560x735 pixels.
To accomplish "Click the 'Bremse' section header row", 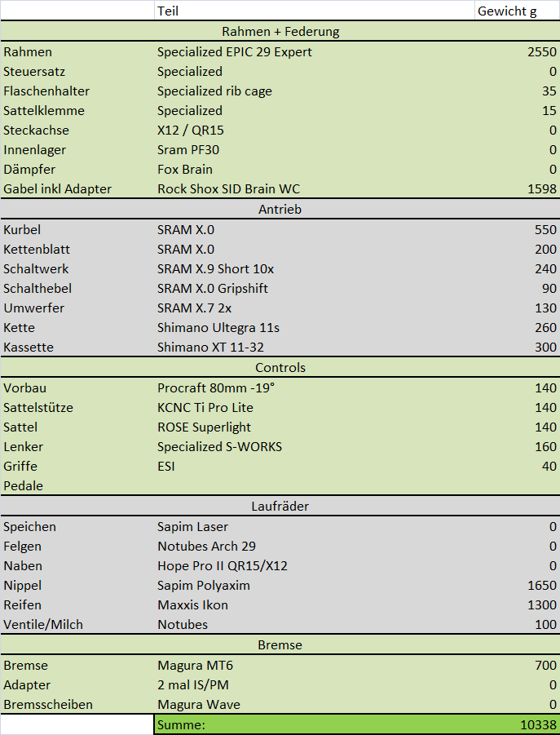I will pyautogui.click(x=280, y=645).
